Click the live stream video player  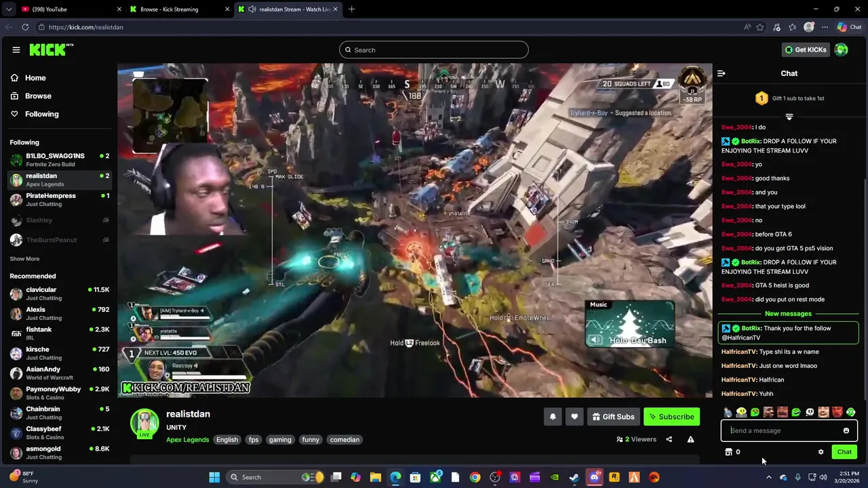click(x=415, y=230)
